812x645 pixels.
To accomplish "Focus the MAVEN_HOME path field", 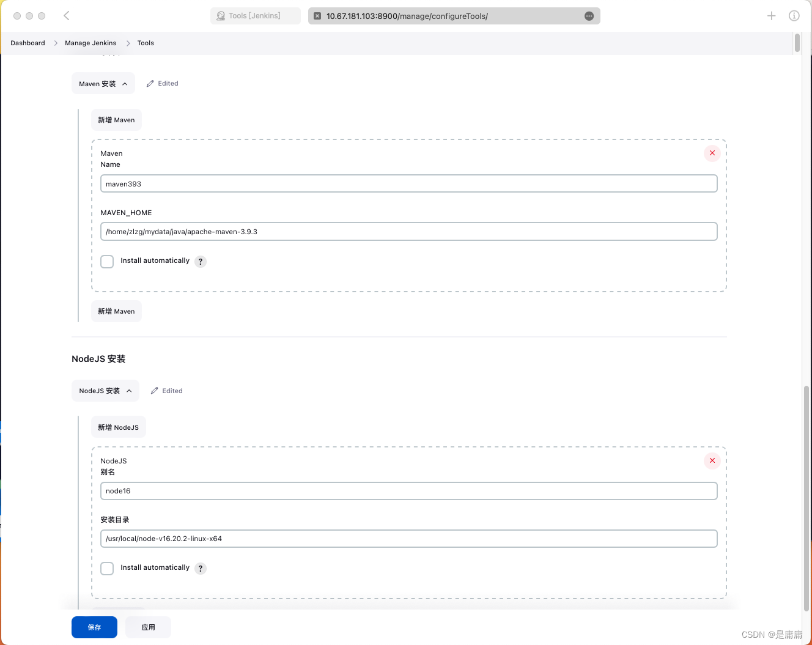I will (408, 232).
